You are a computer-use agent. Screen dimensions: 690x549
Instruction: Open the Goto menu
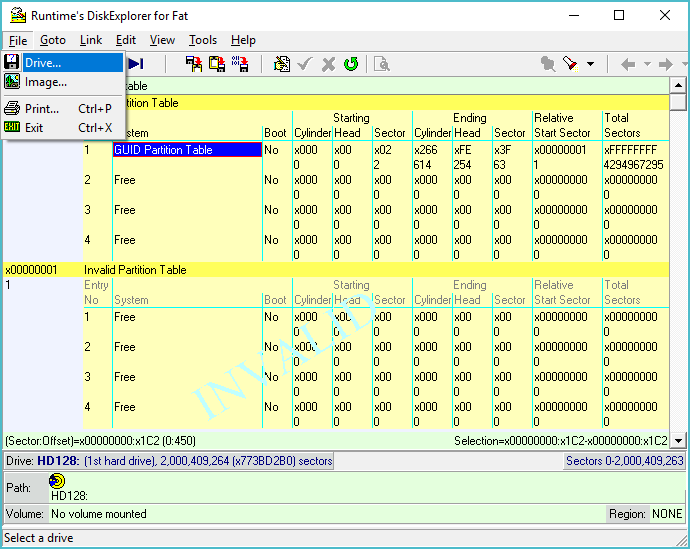click(x=53, y=40)
